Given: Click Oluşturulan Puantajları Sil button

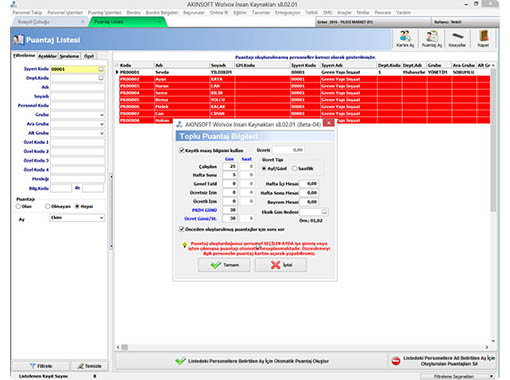Looking at the screenshot, I should coord(443,361).
